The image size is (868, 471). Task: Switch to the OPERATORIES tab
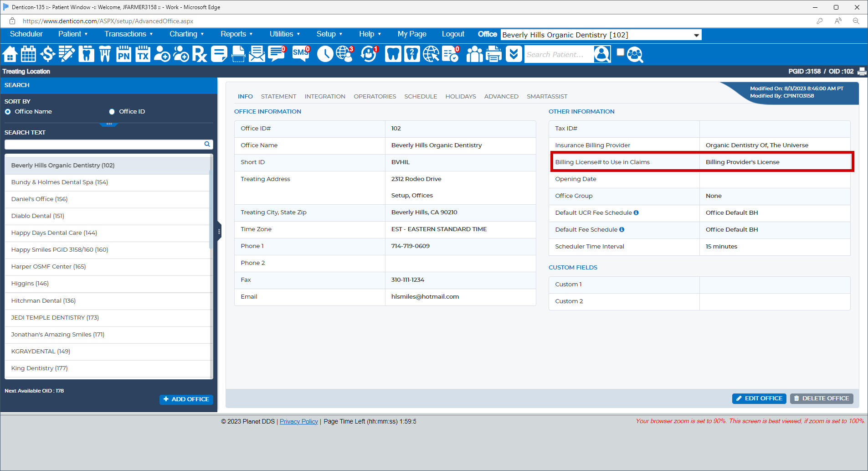point(375,96)
